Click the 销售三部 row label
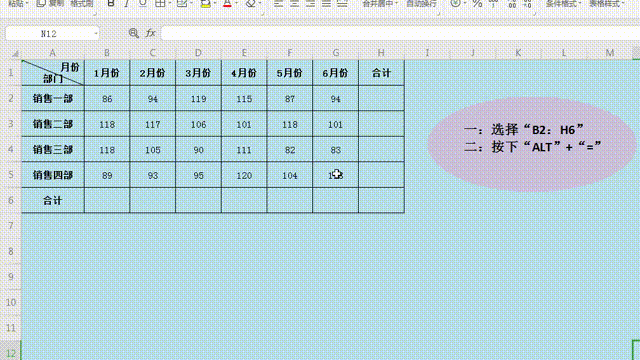 point(53,149)
